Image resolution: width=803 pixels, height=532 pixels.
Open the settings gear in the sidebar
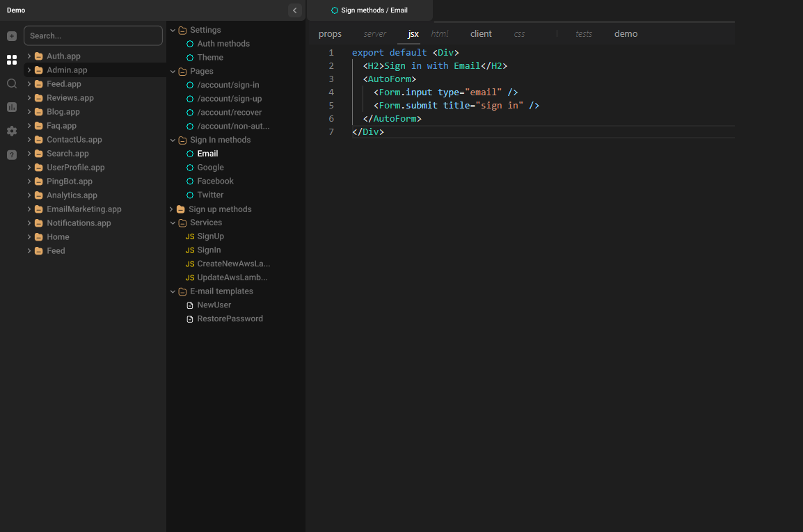11,131
